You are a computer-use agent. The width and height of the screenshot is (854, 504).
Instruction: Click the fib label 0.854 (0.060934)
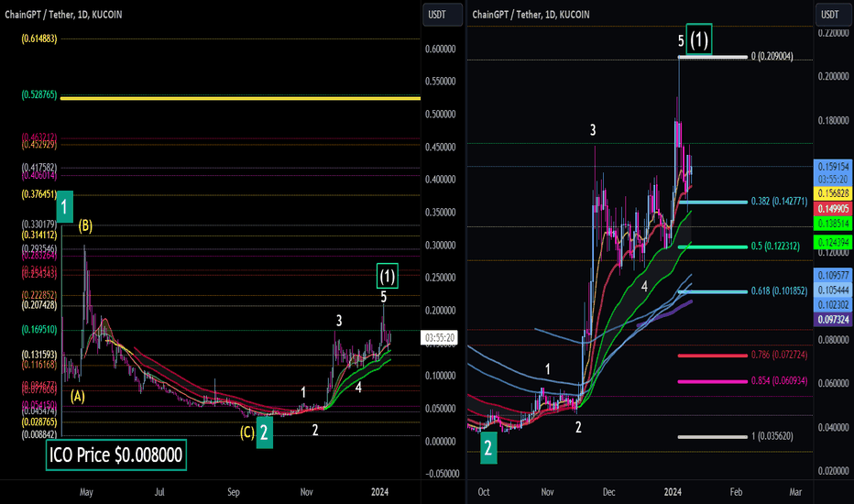pyautogui.click(x=780, y=381)
